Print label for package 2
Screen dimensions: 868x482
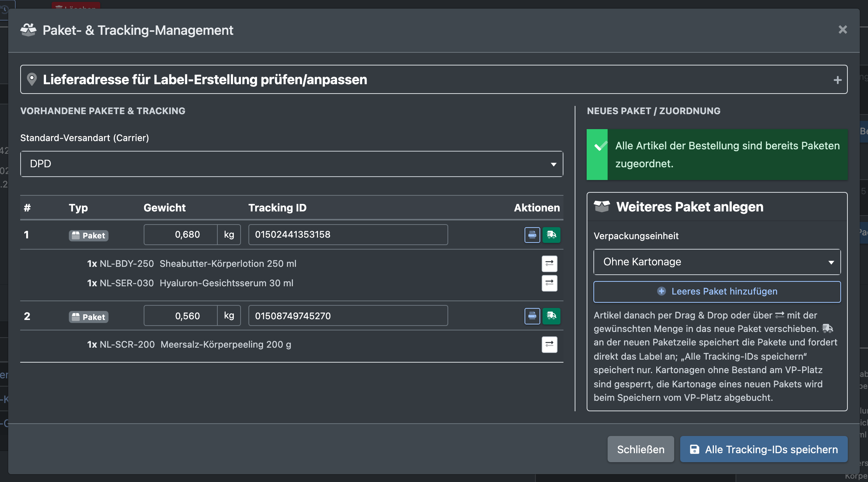coord(532,316)
